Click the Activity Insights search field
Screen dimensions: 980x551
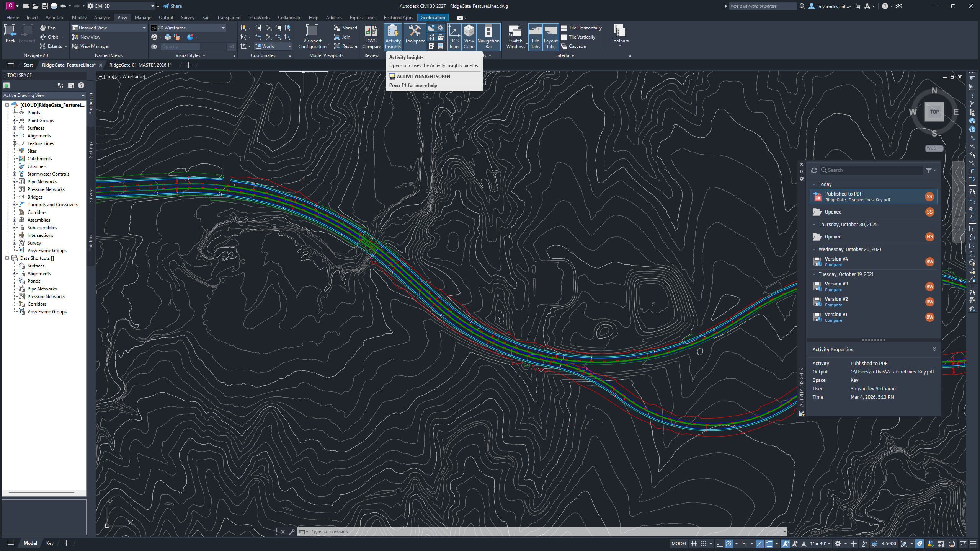[871, 170]
